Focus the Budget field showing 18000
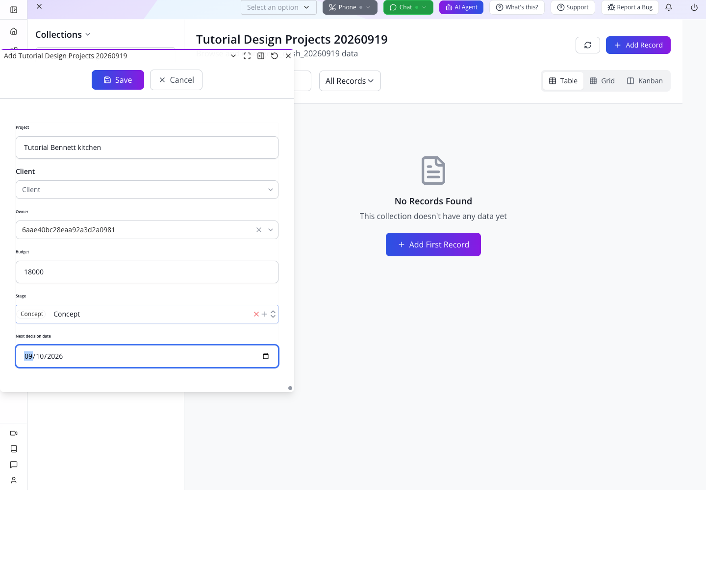This screenshot has height=588, width=706. (x=147, y=272)
